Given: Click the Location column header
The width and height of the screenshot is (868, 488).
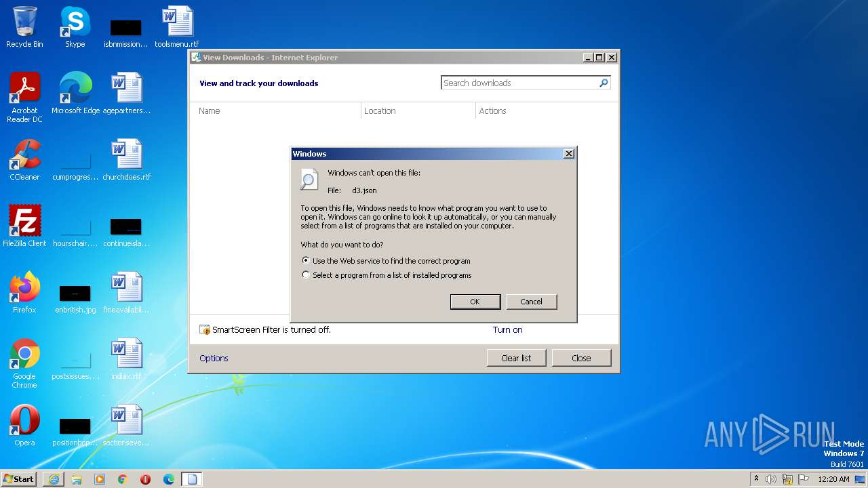Looking at the screenshot, I should 418,110.
